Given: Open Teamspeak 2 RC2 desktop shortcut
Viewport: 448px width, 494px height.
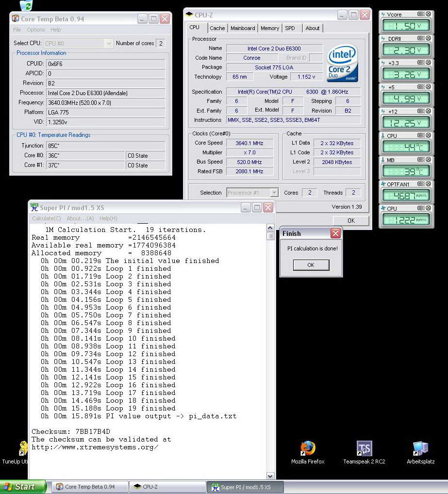Looking at the screenshot, I should [x=364, y=452].
